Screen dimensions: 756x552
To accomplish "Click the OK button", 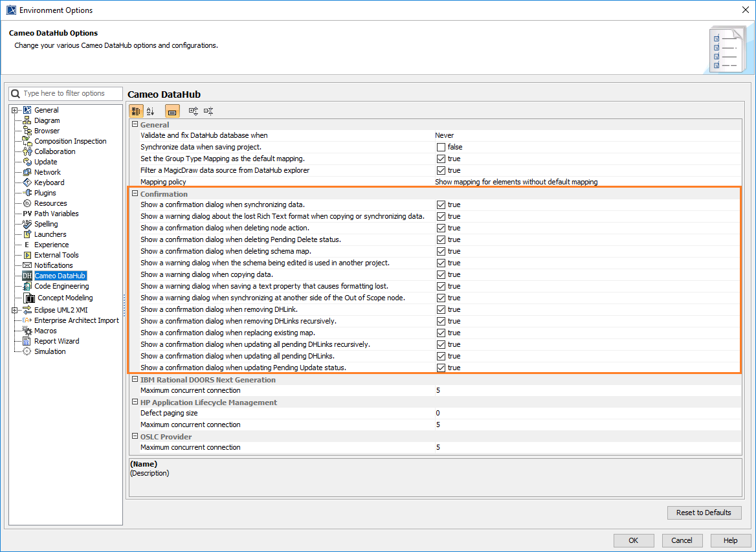I will coord(634,540).
